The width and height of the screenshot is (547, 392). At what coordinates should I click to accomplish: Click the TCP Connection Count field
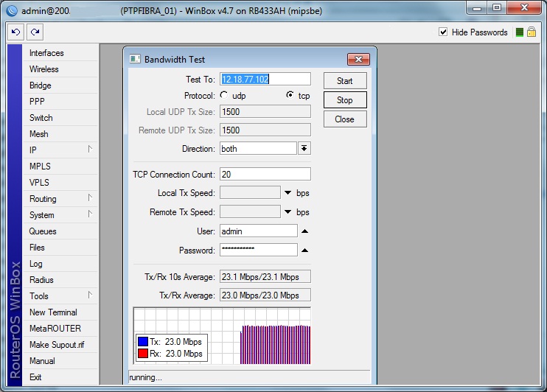265,174
